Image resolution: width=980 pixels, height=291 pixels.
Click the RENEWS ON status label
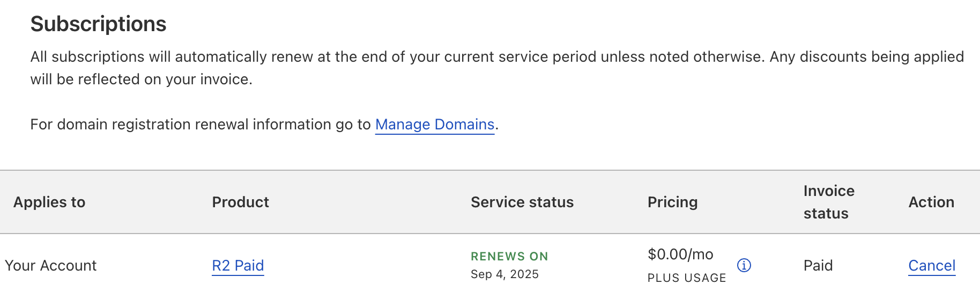click(x=509, y=257)
